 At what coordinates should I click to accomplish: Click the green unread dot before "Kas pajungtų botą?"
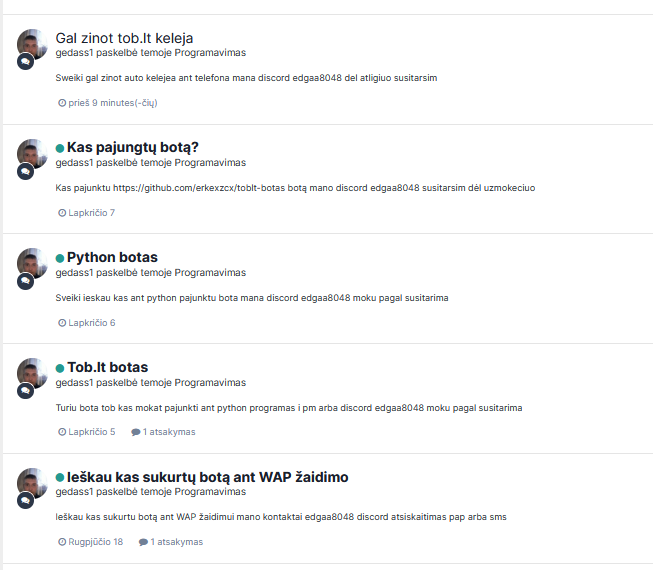click(x=60, y=148)
